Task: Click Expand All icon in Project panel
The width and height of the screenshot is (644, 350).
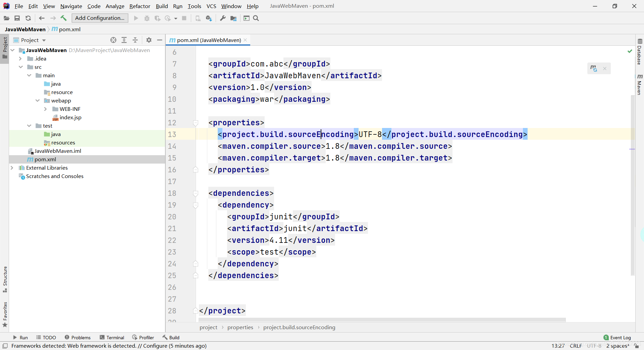Action: 124,40
